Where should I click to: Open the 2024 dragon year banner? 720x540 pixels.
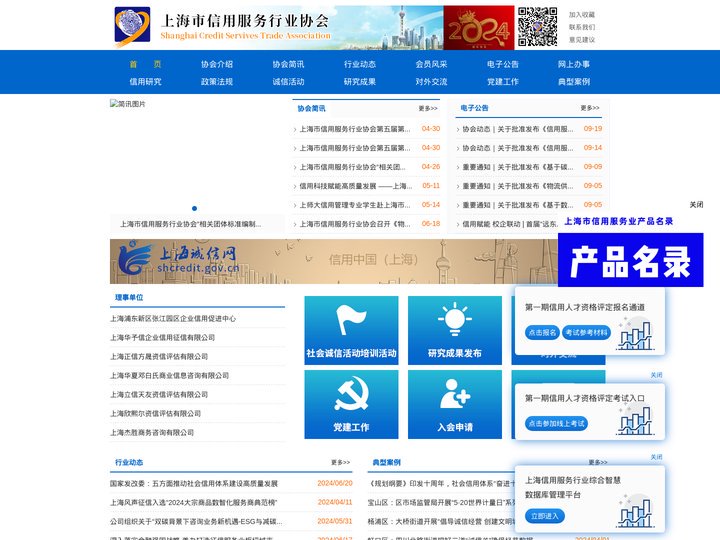point(478,28)
